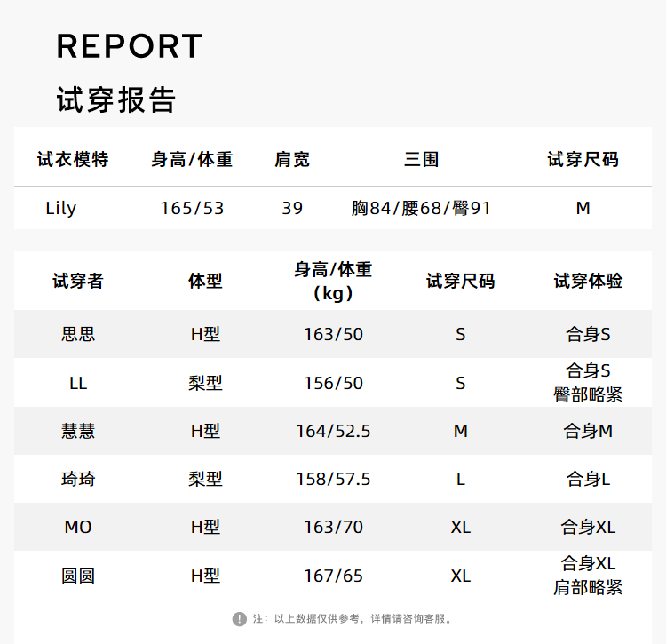Click the exclamation icon beside the note
The height and width of the screenshot is (644, 666).
pos(240,618)
